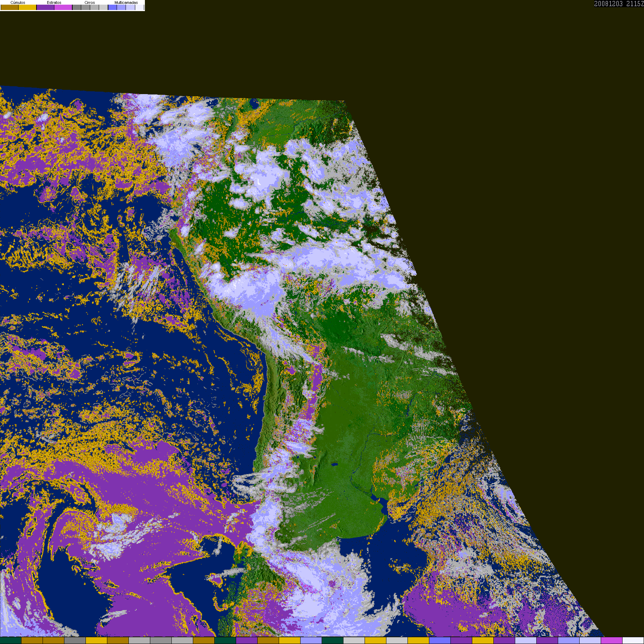The height and width of the screenshot is (644, 644).
Task: Click the dark brown Cúmulos legend swatch
Action: [x=10, y=7]
